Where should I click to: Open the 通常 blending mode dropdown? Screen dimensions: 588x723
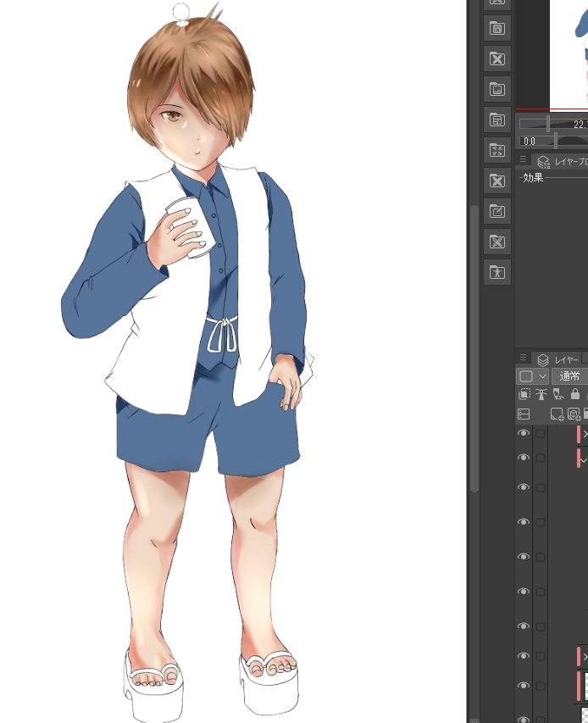click(570, 376)
